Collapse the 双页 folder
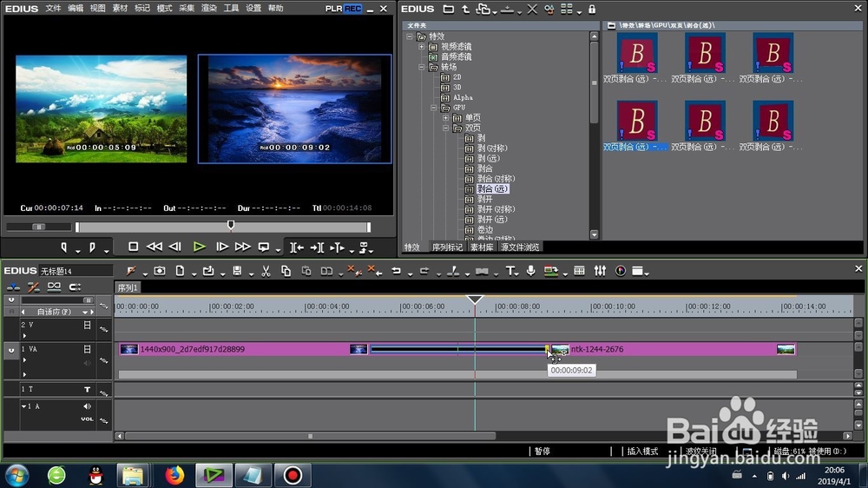Viewport: 868px width, 488px height. tap(446, 128)
